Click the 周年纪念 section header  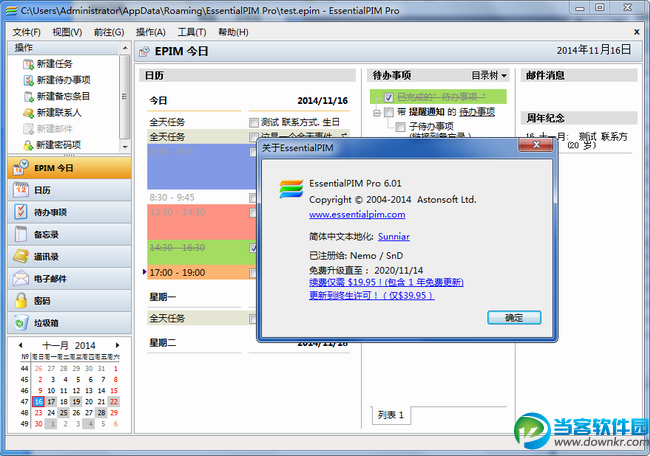pos(579,118)
